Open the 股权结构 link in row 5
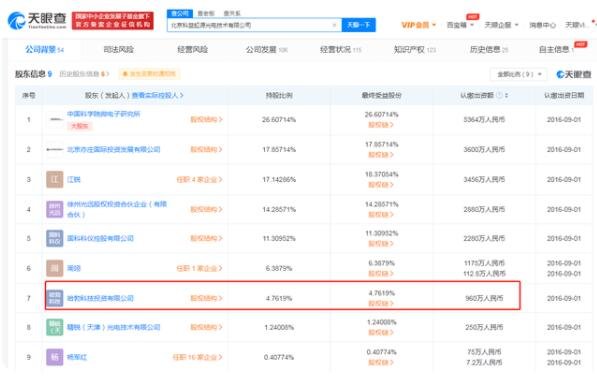This screenshot has height=384, width=597. coord(206,239)
